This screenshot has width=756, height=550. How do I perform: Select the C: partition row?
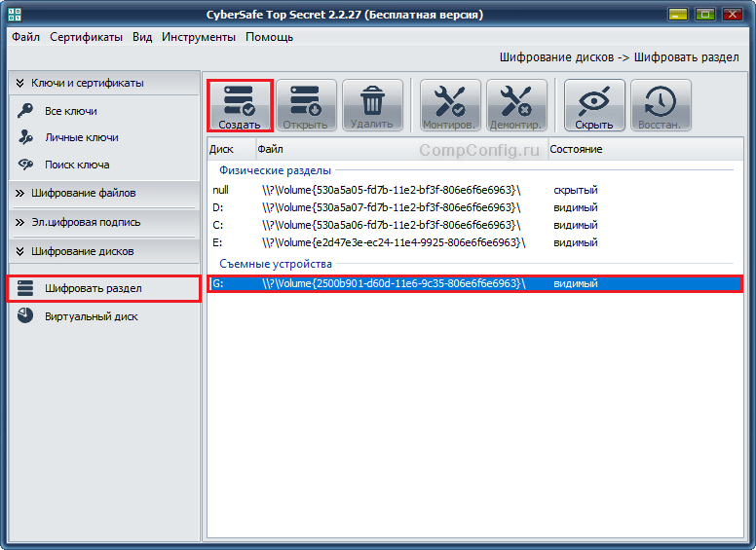[x=475, y=225]
